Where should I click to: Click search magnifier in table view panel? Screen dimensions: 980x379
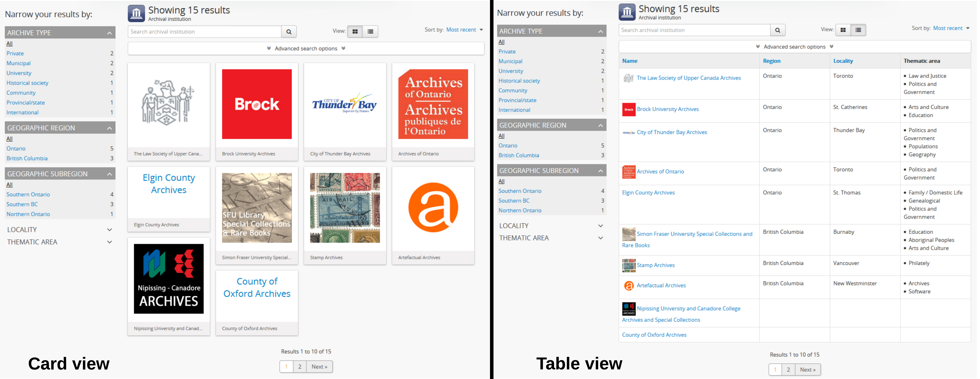pyautogui.click(x=778, y=30)
